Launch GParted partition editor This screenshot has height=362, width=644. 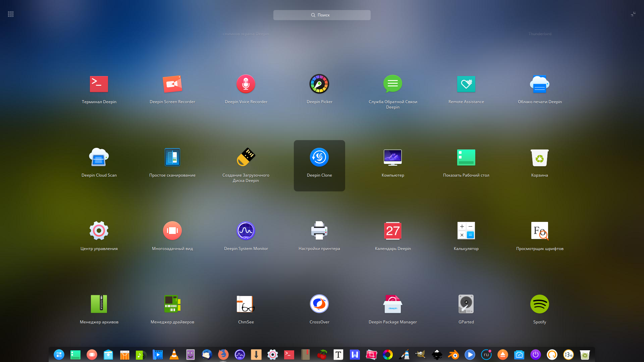point(466,304)
